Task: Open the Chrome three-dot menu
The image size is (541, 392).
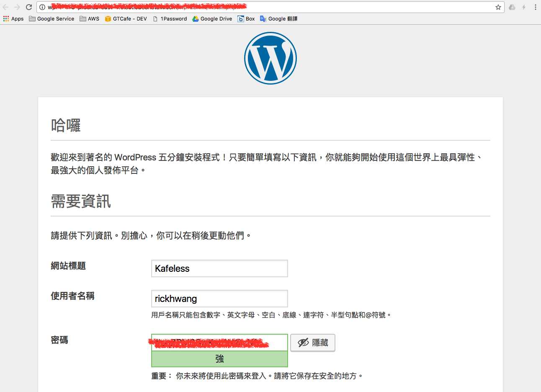Action: point(535,7)
